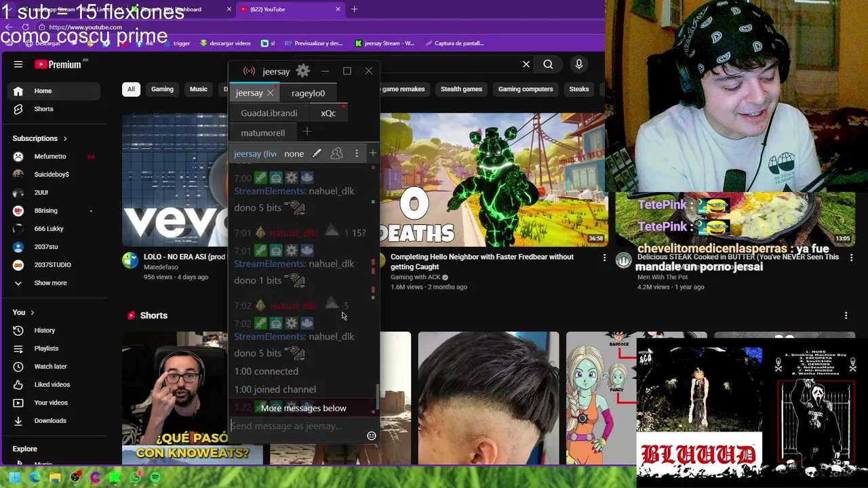Select the All filter chip
This screenshot has width=868, height=488.
131,89
